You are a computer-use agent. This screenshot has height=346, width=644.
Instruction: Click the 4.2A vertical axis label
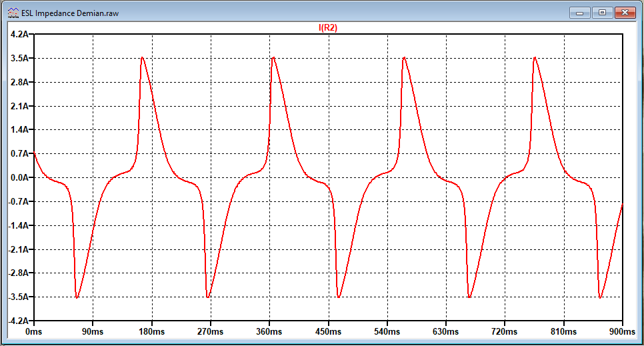pyautogui.click(x=20, y=35)
